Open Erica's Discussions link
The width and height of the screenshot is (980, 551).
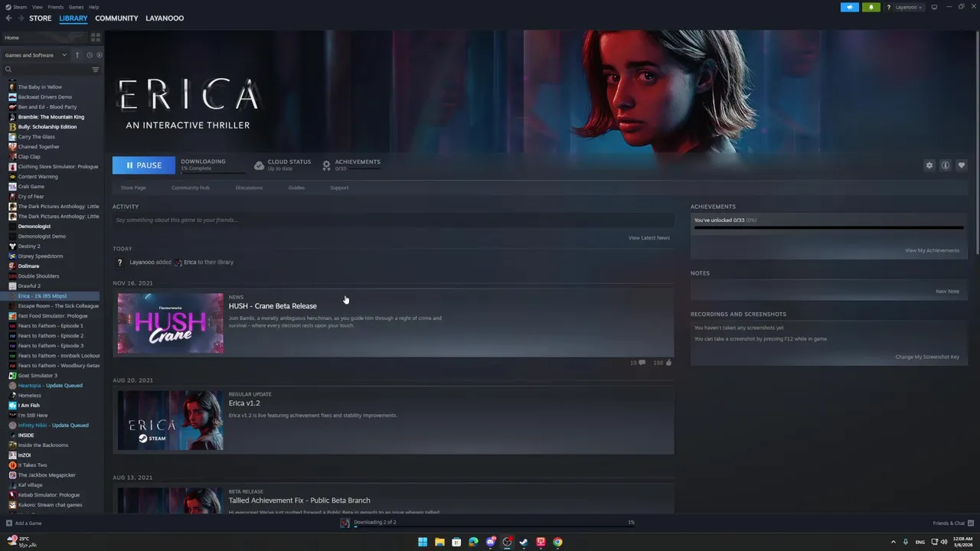249,187
